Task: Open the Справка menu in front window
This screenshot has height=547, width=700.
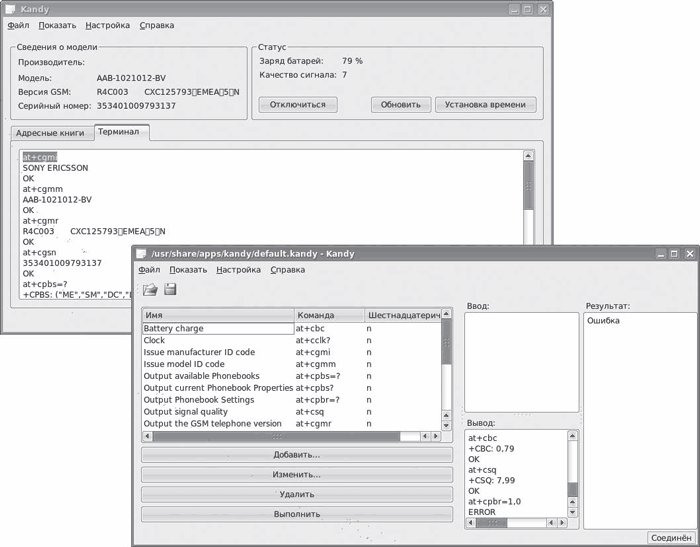Action: click(288, 270)
